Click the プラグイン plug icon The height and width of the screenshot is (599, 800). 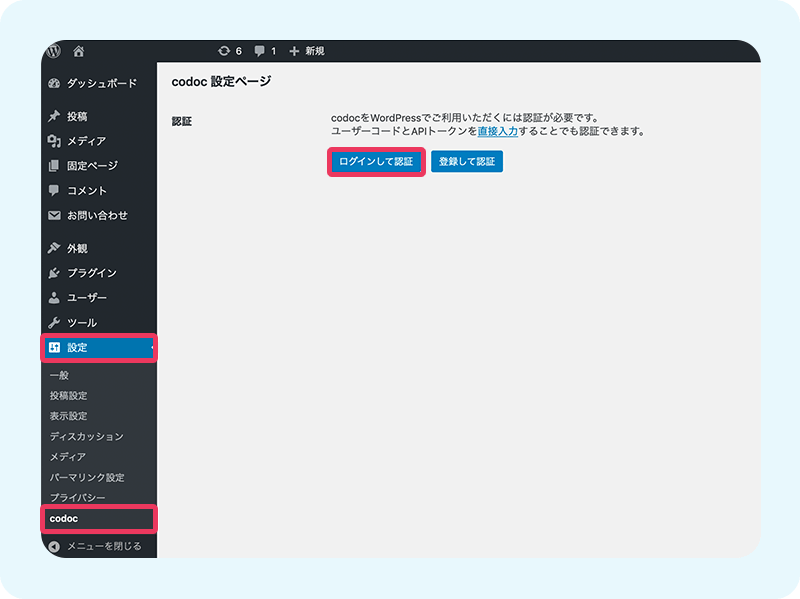(54, 273)
